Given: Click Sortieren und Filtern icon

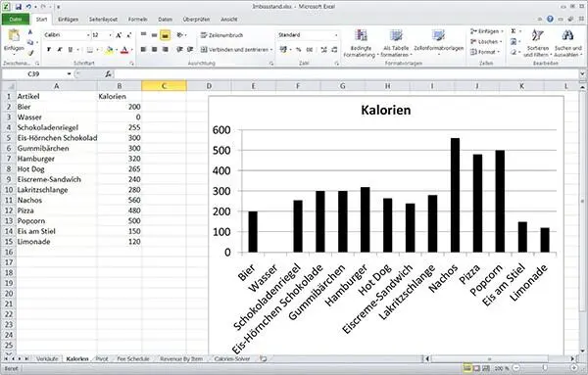Looking at the screenshot, I should click(537, 35).
